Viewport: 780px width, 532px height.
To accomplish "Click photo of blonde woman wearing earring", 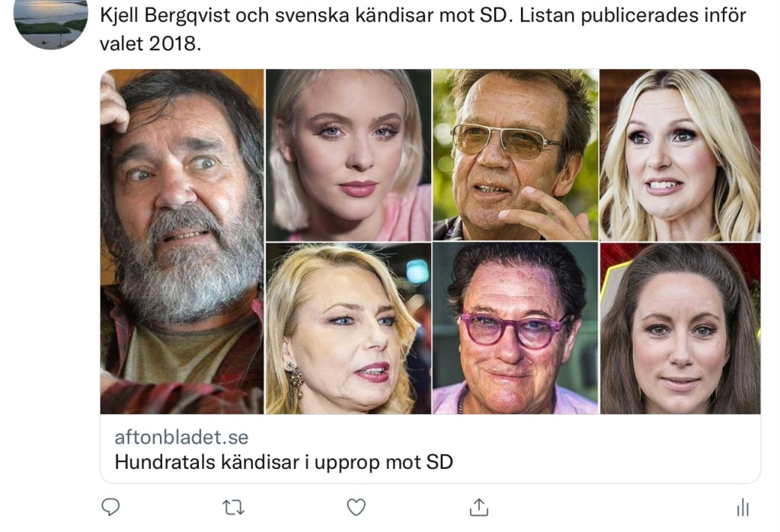I will pos(348,329).
